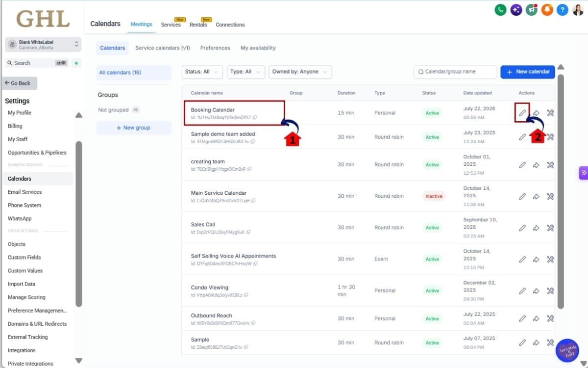
Task: Edit the Booking Calendar with the pencil icon
Action: 522,113
